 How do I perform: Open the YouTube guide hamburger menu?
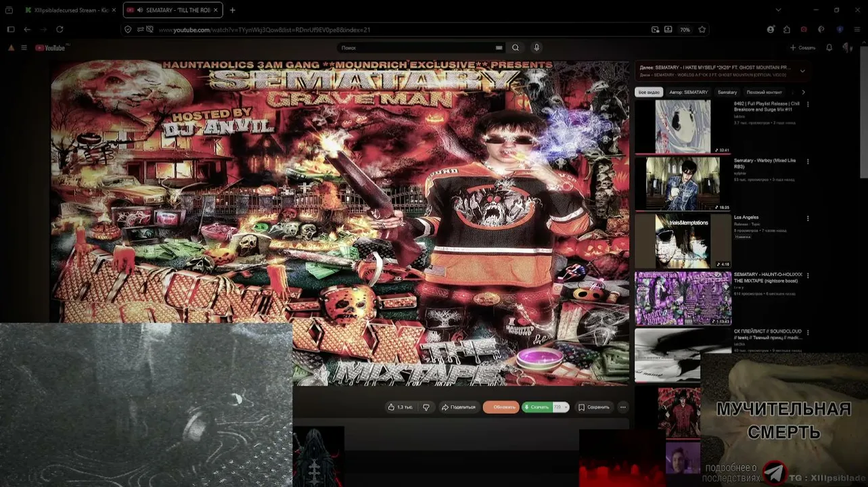click(x=24, y=48)
